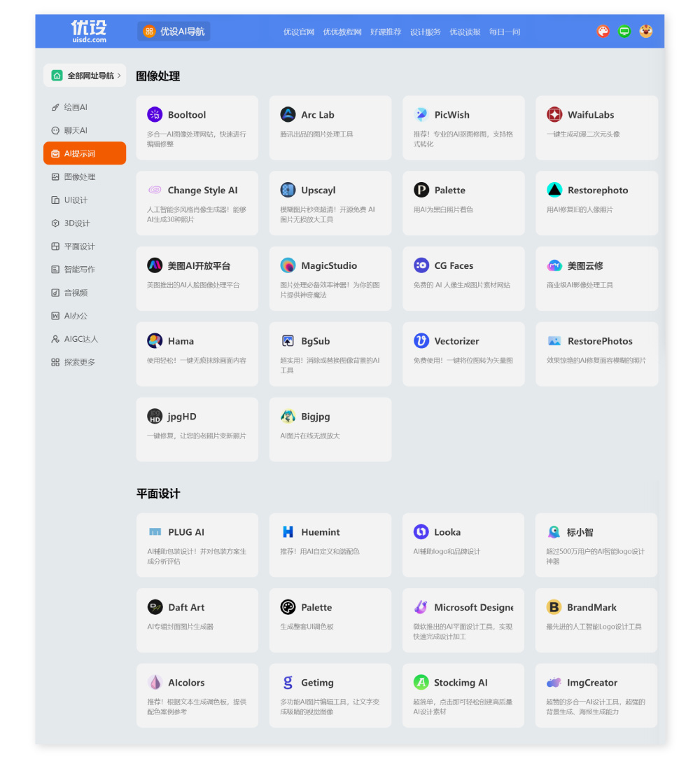Click the Restorephoto triangle icon
700x757 pixels.
[554, 190]
